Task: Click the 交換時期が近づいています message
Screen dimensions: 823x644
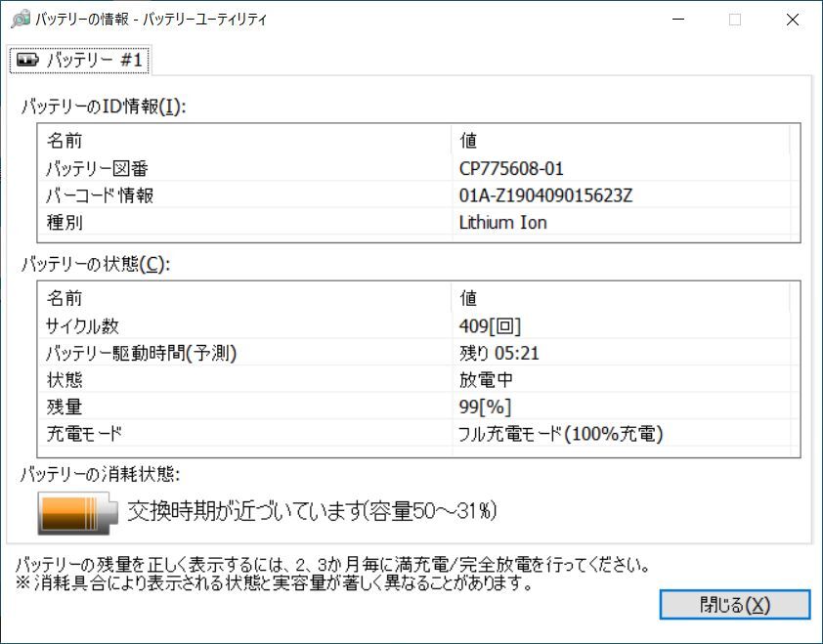Action: click(x=312, y=510)
